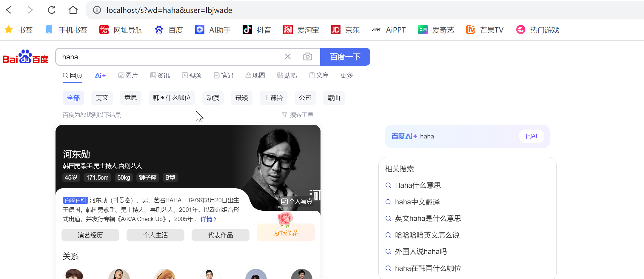Viewport: 644px width, 279px height.
Task: Open the 爱奇艺 bookmark
Action: [436, 30]
